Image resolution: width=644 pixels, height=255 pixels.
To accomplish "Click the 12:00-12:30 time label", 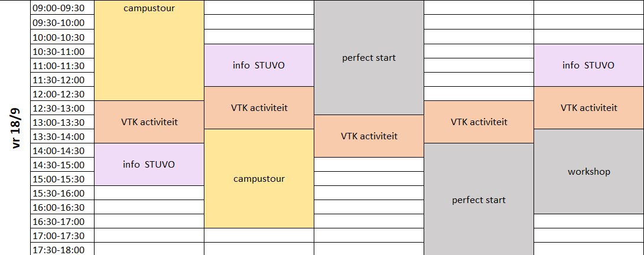I will 58,94.
